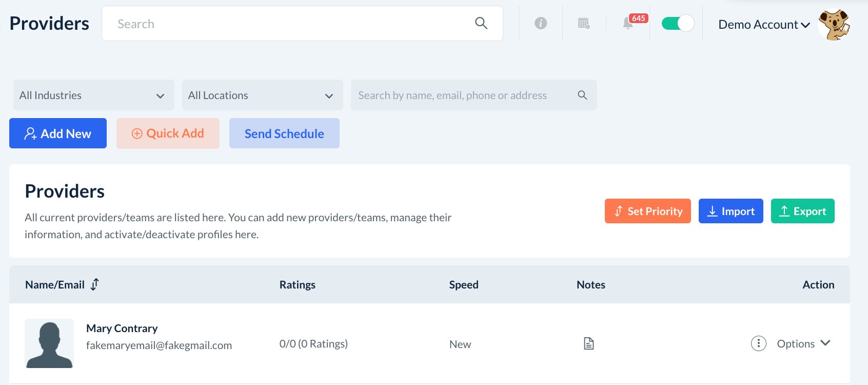The height and width of the screenshot is (385, 868).
Task: Click three-dot circle icon for Mary Contrary
Action: coord(759,343)
